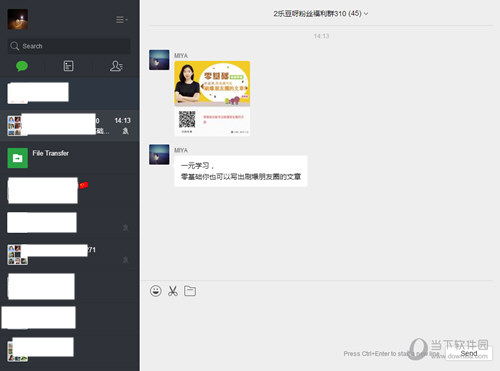
Task: Click MIYA sender name above image message
Action: click(x=181, y=56)
